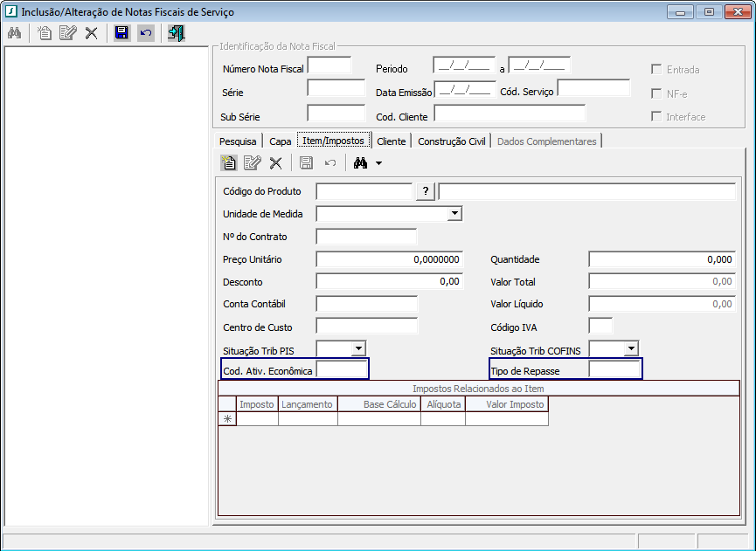
Task: Switch to the Construção Civil tab
Action: pos(453,141)
